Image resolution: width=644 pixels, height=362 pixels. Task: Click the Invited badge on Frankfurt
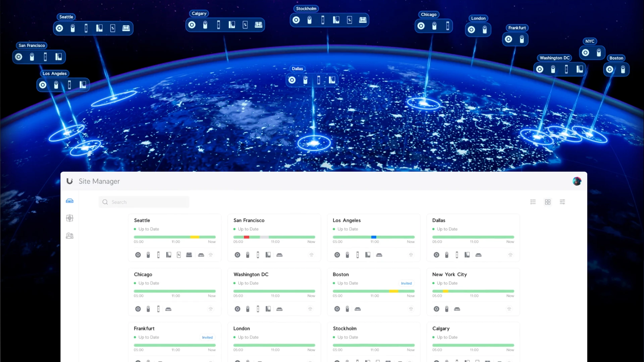[207, 338]
